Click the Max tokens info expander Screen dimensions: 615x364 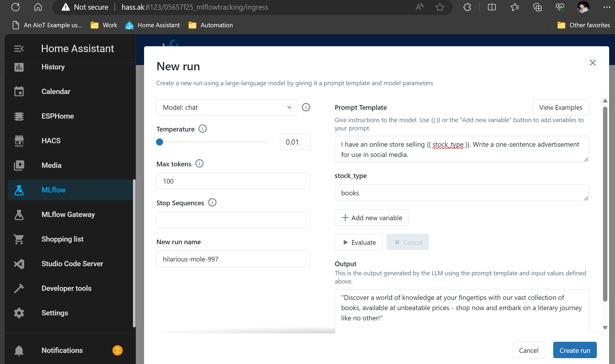coord(199,163)
